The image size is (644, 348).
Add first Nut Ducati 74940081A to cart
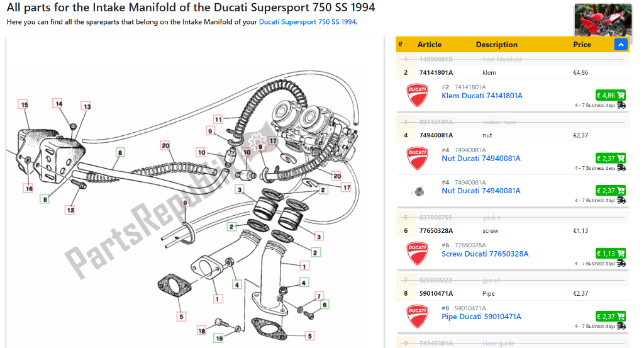pos(610,158)
